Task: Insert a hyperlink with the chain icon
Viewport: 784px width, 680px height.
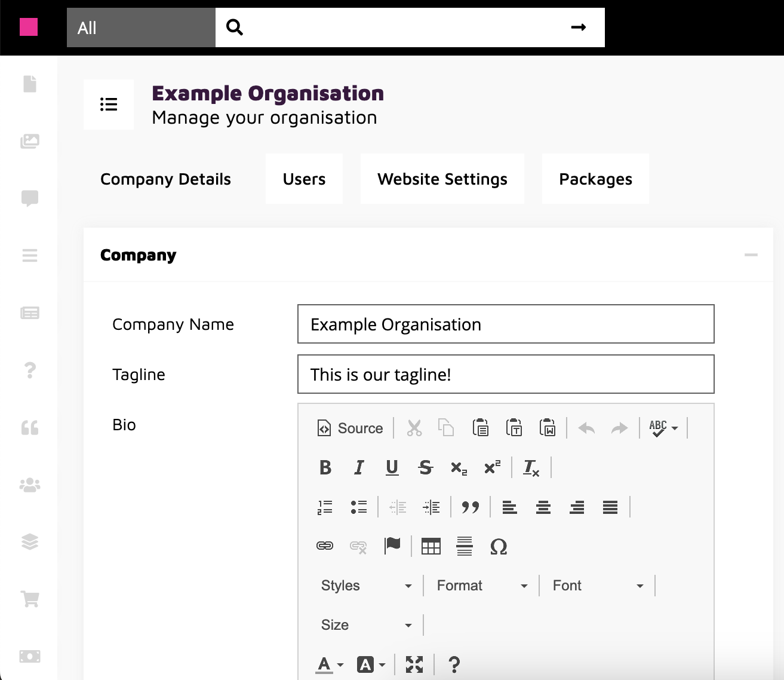Action: [324, 546]
